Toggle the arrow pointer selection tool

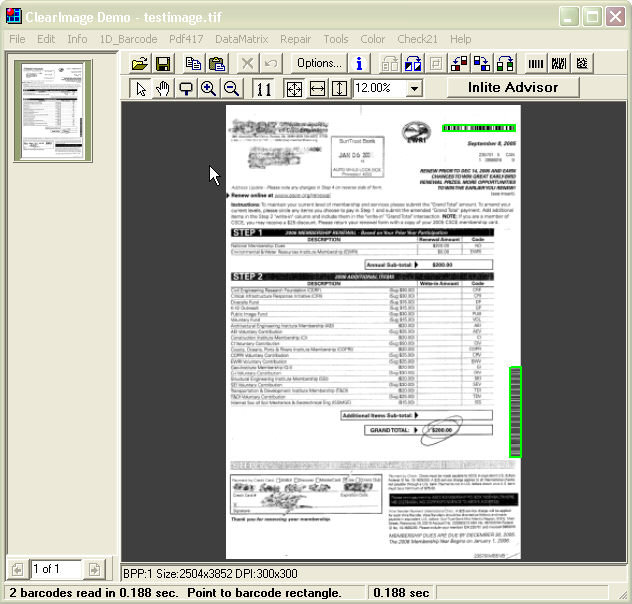coord(141,88)
